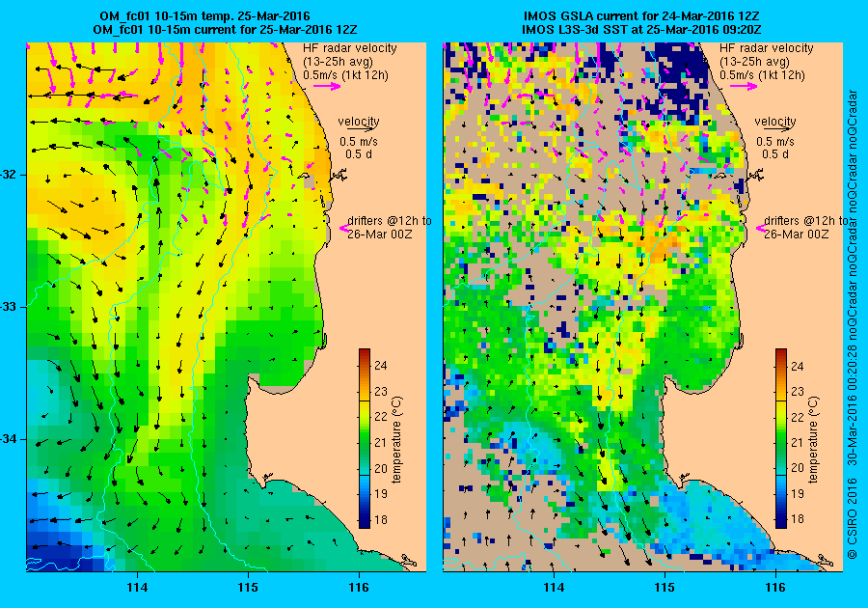Click magenta drifter legend arrow in OM_fc01 panel
Image resolution: width=868 pixels, height=608 pixels.
click(343, 228)
